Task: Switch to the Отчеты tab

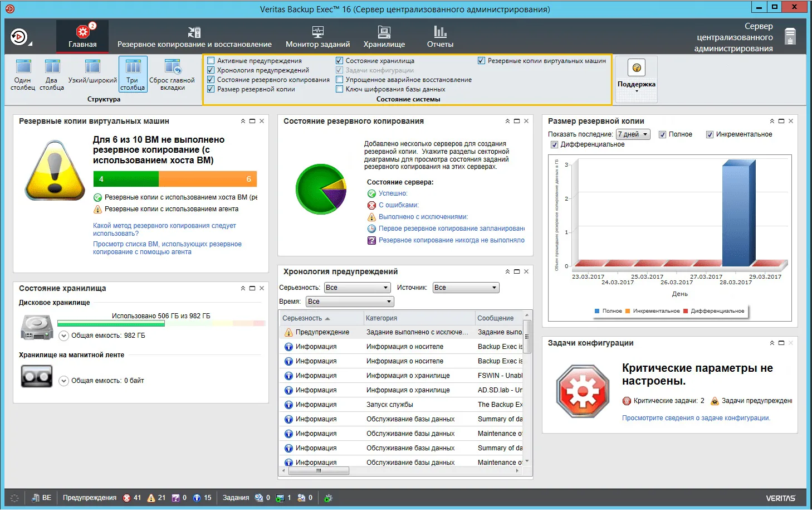Action: [x=439, y=36]
